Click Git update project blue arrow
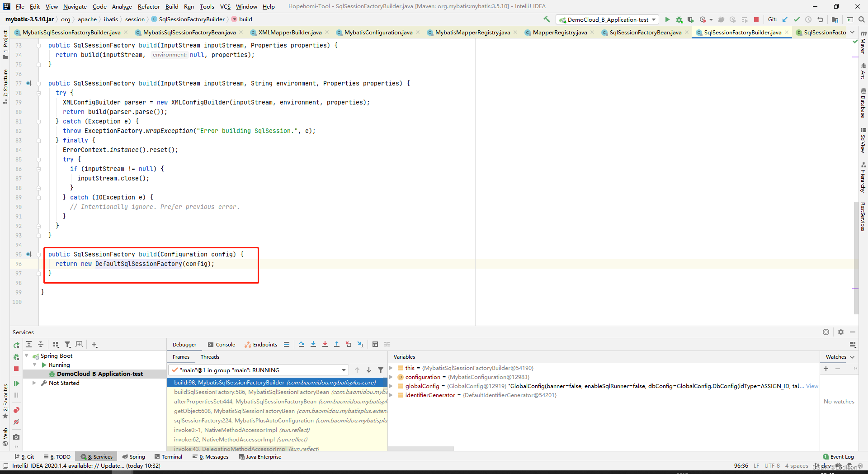Screen dimensions: 868x474 (x=785, y=19)
